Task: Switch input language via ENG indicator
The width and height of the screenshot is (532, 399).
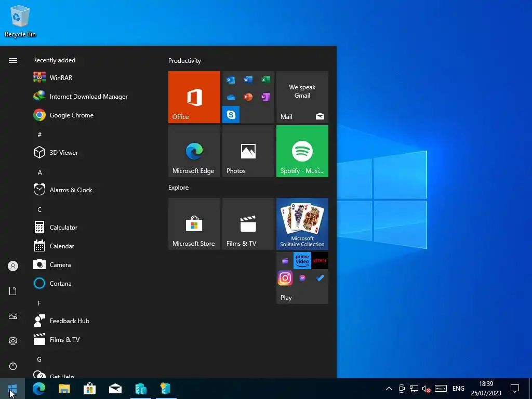Action: coord(458,389)
